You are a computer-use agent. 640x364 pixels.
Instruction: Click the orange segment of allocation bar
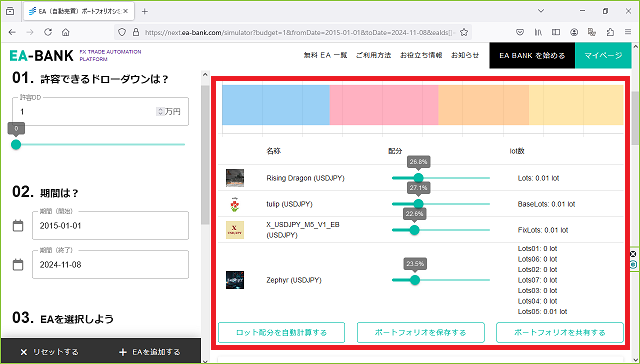[483, 105]
